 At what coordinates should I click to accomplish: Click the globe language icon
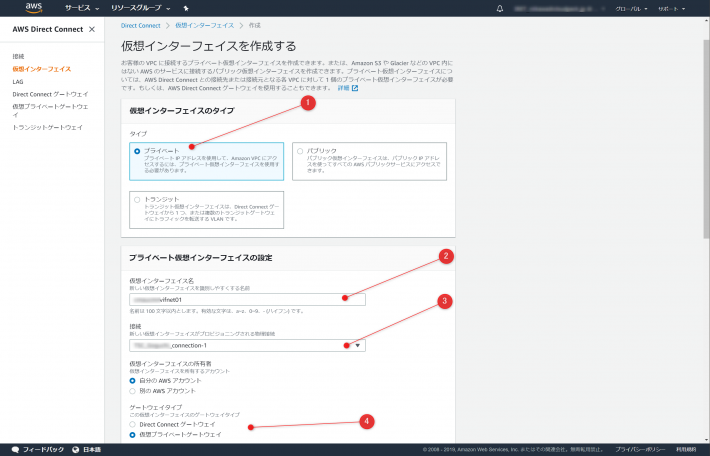(76, 450)
